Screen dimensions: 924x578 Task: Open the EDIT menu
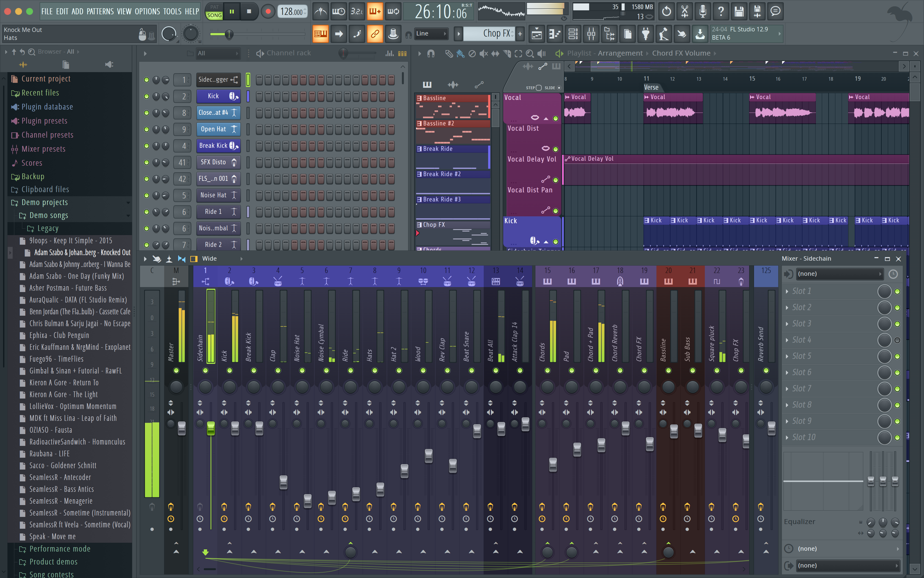pyautogui.click(x=62, y=12)
